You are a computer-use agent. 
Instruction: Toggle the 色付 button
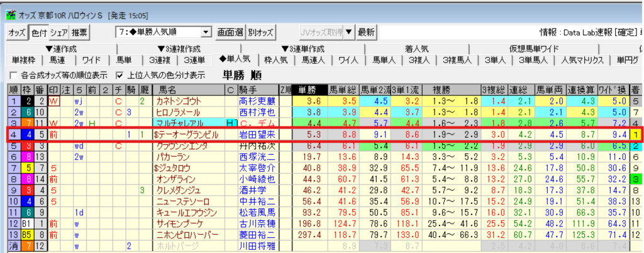click(39, 32)
